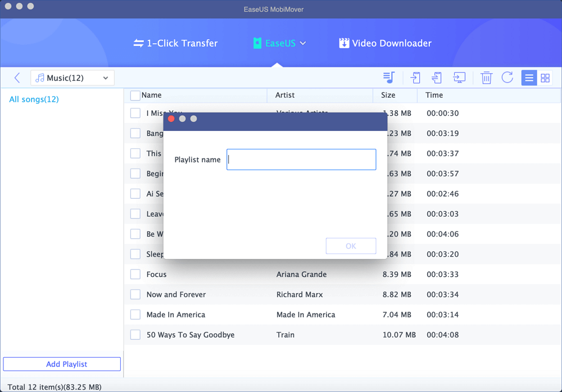The image size is (562, 392).
Task: Select the 50 Ways To Say Goodbye checkbox
Action: (135, 335)
